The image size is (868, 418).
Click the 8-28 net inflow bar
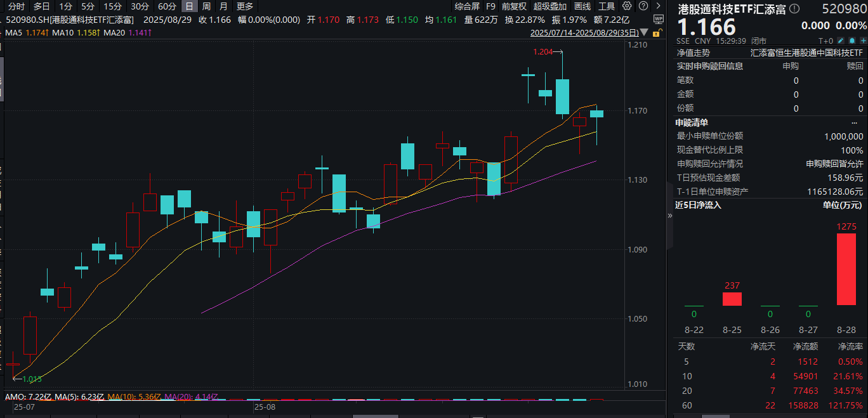pos(846,269)
